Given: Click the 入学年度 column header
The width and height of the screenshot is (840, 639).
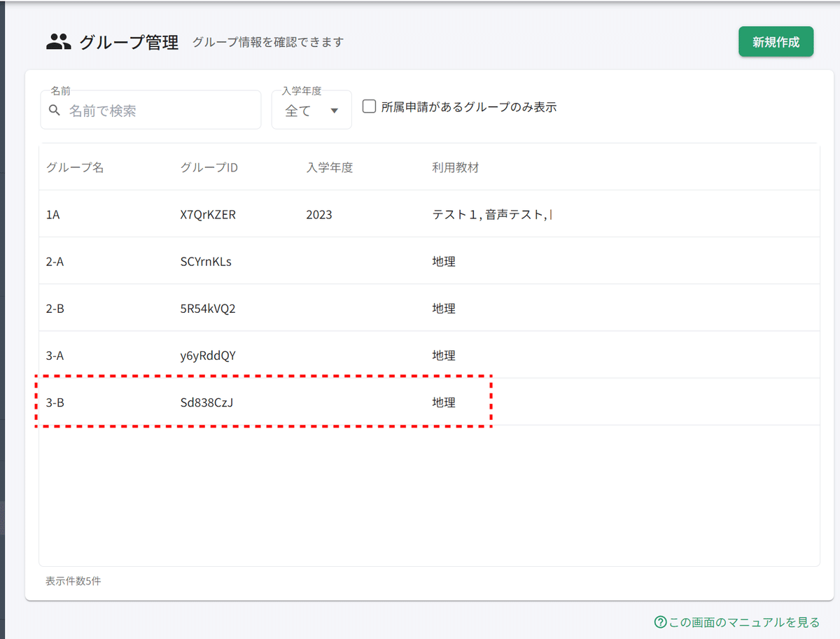Looking at the screenshot, I should point(330,167).
